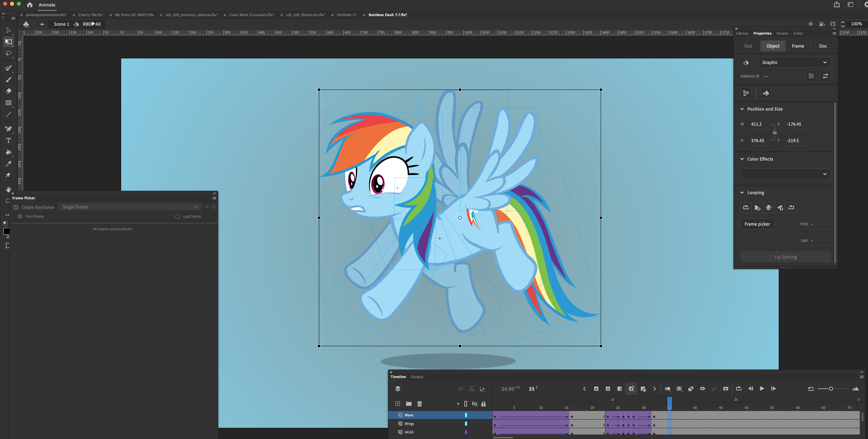
Task: Click the Swap symbol icon
Action: point(825,76)
